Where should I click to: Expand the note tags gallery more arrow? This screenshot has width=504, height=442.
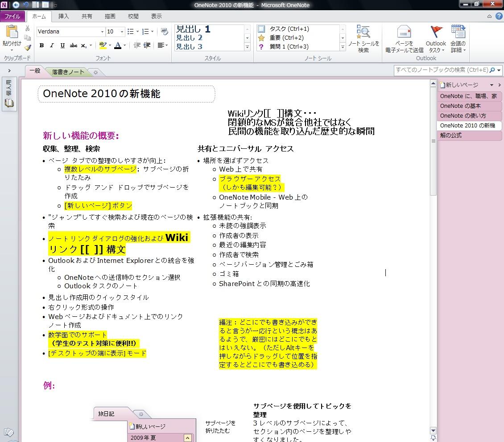[343, 47]
